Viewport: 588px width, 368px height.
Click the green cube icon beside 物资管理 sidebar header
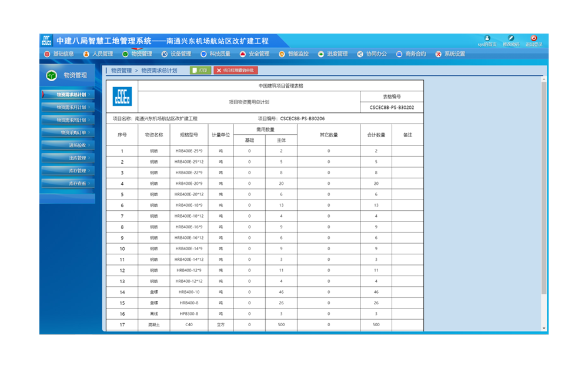point(52,75)
